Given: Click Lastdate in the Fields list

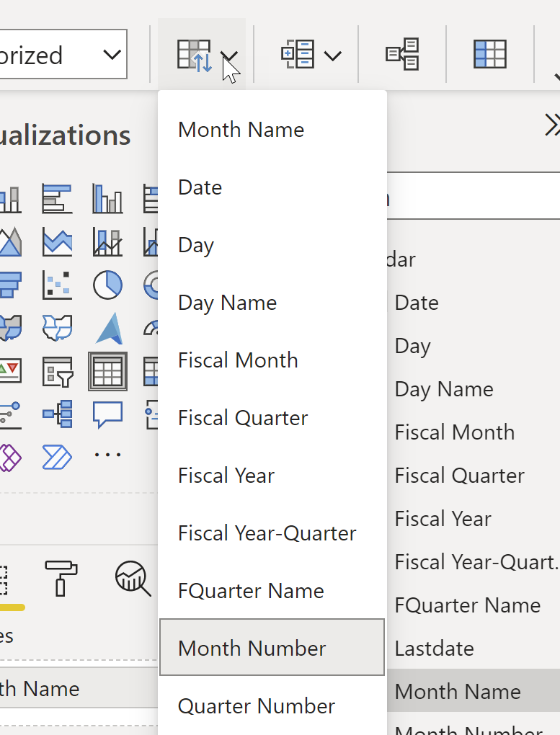Looking at the screenshot, I should [434, 648].
